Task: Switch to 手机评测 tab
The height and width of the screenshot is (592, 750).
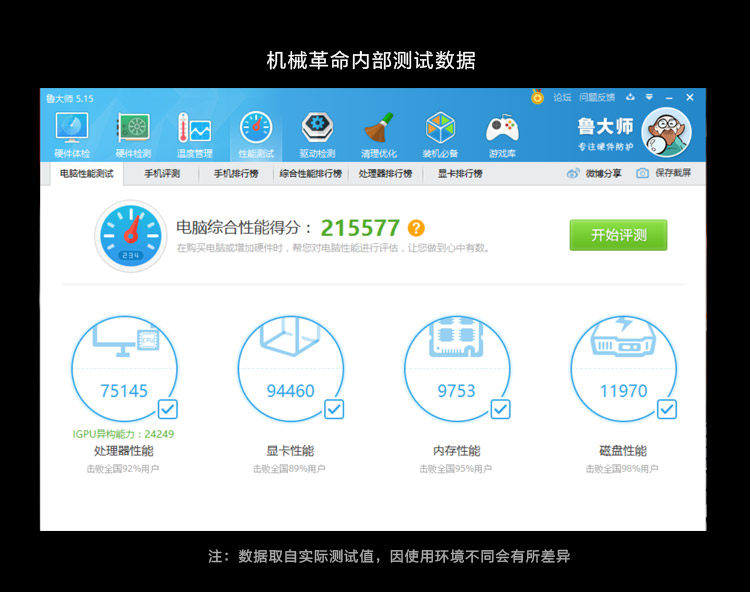Action: [x=162, y=174]
